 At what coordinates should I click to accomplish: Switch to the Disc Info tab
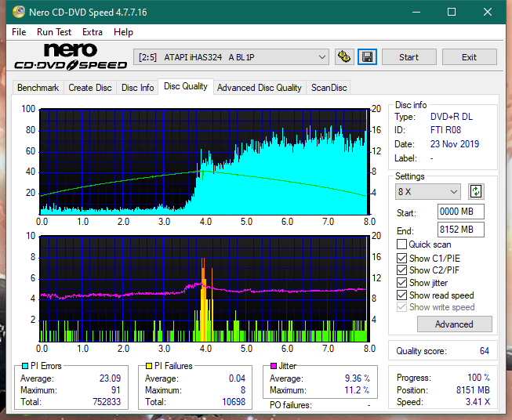(137, 88)
